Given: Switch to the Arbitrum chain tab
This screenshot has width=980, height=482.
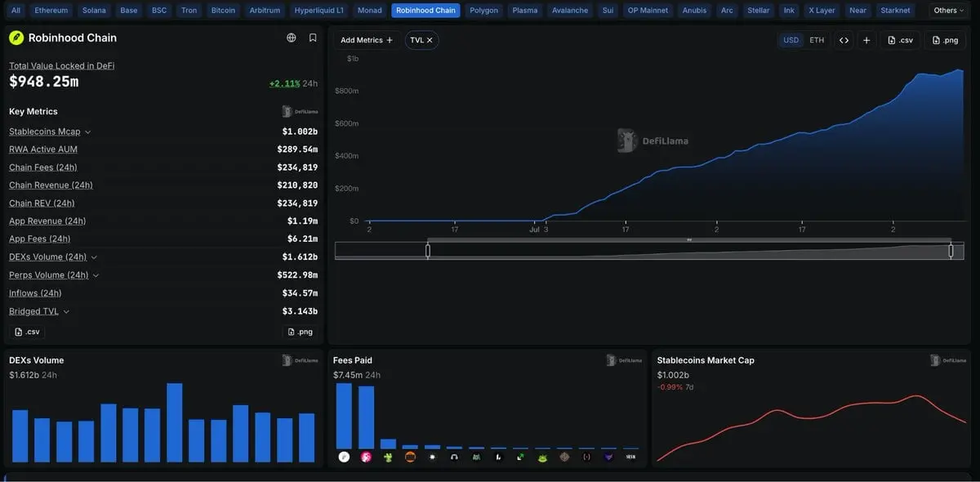Looking at the screenshot, I should pyautogui.click(x=264, y=11).
